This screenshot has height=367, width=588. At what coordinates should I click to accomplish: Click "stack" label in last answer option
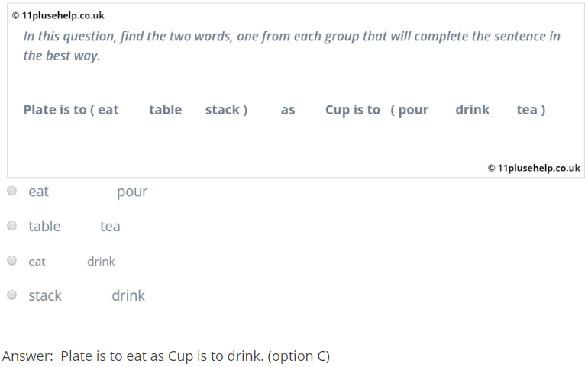click(x=45, y=295)
